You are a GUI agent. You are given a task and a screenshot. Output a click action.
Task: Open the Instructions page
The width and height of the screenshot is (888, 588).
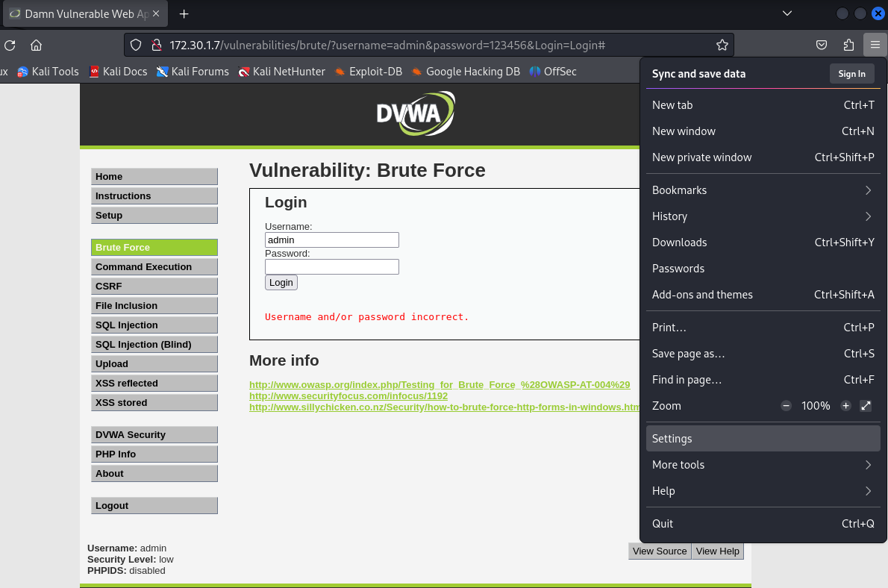pyautogui.click(x=154, y=196)
